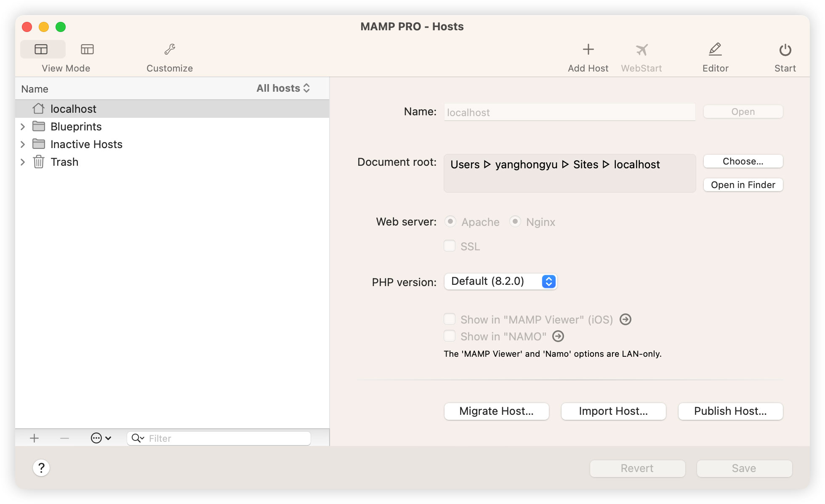Click Import Host... button
Image resolution: width=825 pixels, height=504 pixels.
click(613, 411)
